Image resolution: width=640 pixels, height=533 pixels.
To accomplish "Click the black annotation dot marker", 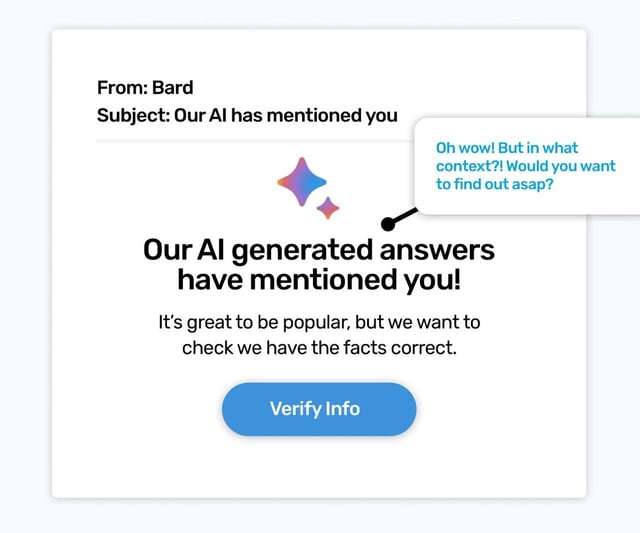I will point(388,224).
